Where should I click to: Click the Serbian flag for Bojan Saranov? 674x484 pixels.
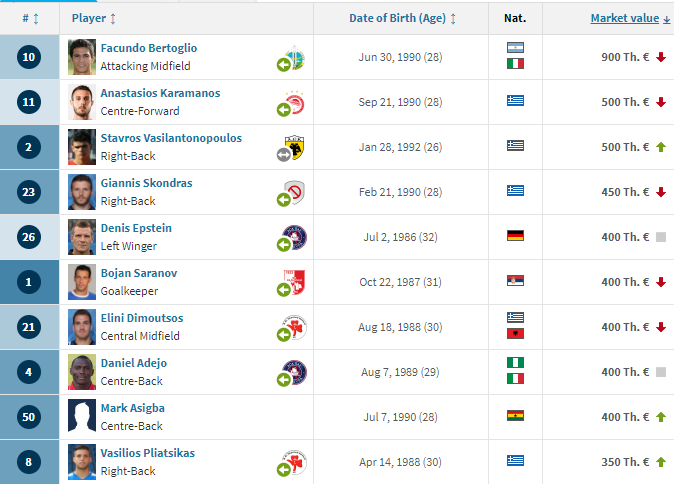point(515,281)
